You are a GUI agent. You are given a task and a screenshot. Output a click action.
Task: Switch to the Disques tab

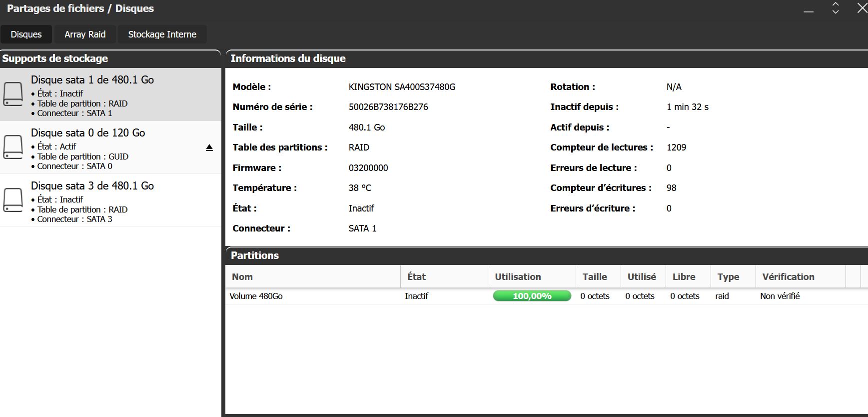tap(26, 34)
